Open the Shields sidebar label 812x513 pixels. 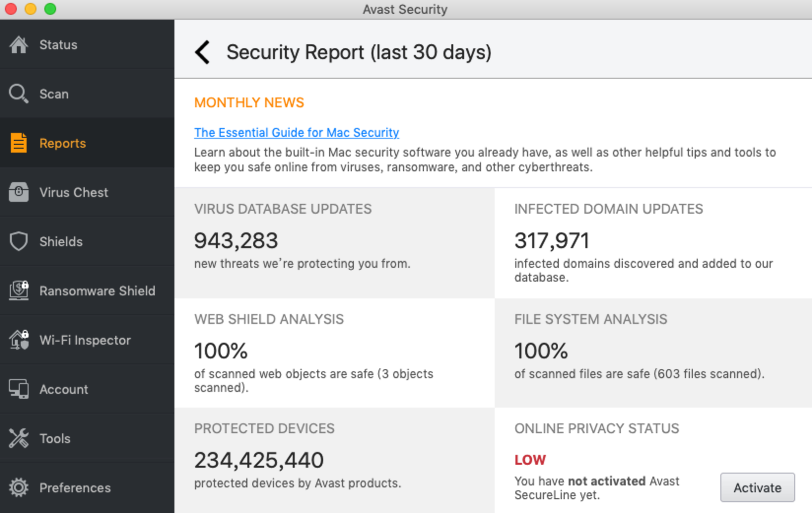tap(61, 242)
